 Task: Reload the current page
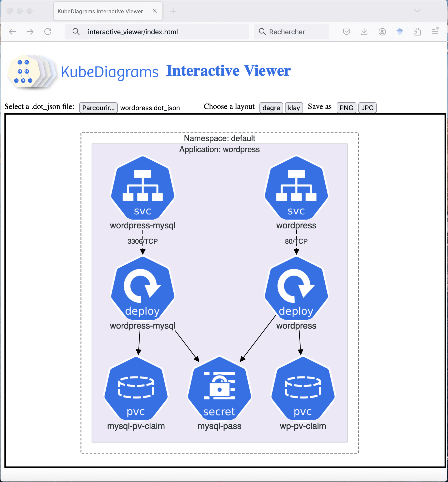coord(48,32)
